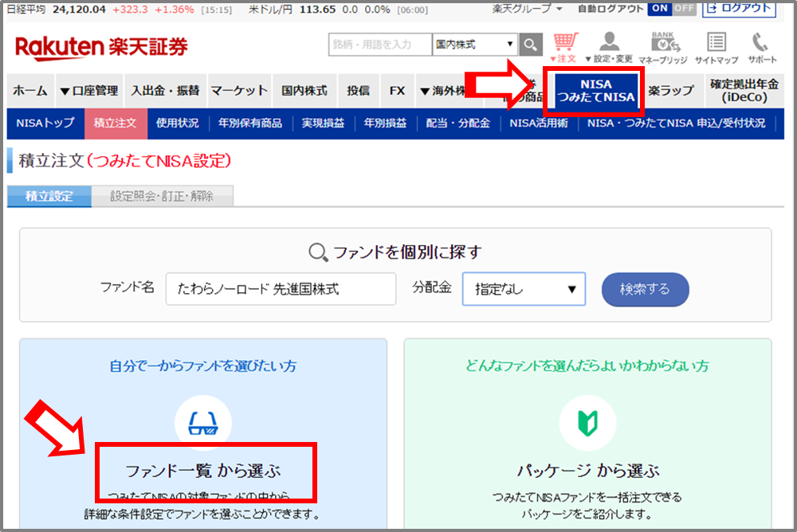Screen dimensions: 797x532
Task: Open the 配当・分配金 submenu
Action: click(x=458, y=123)
